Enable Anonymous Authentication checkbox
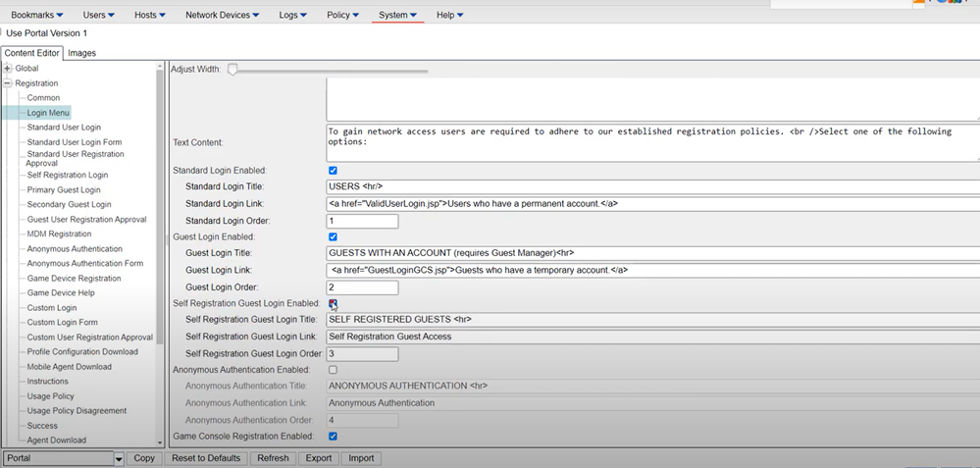The width and height of the screenshot is (980, 468). coord(333,370)
